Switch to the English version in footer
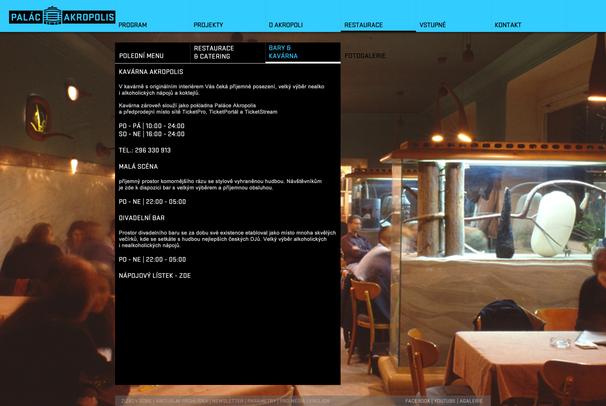This screenshot has height=406, width=606. coord(317,400)
